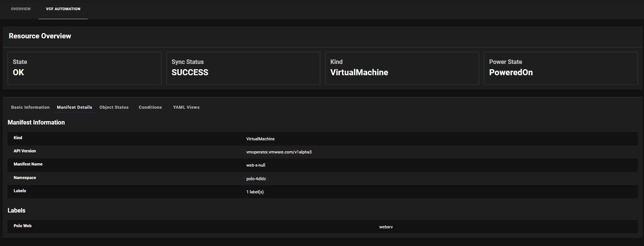This screenshot has height=246, width=644.
Task: Select the Manifest Name row label
Action: [x=28, y=164]
